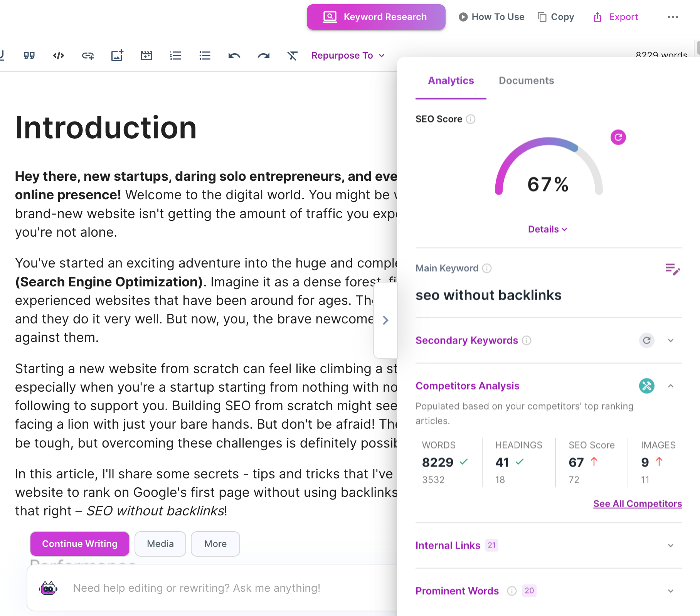Open the three-dot overflow menu

click(673, 17)
